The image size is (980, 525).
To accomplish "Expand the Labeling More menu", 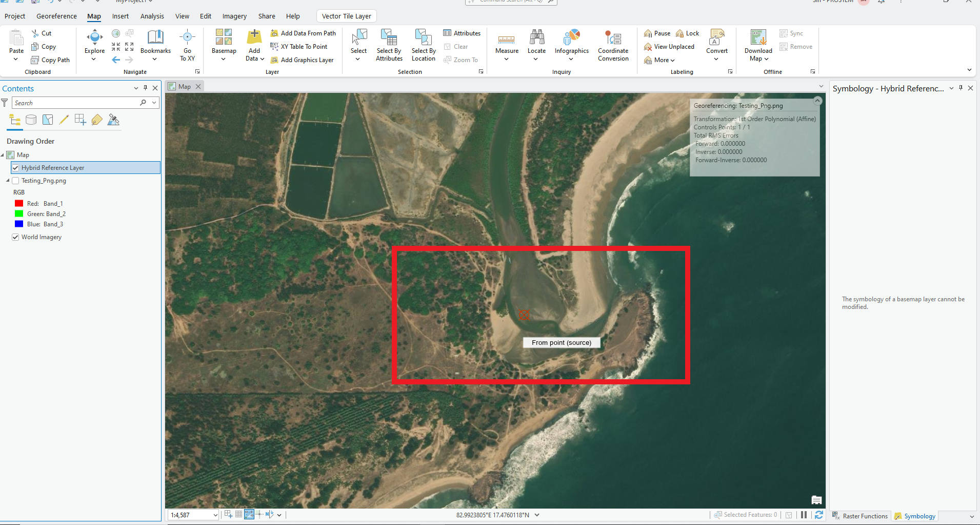I will (659, 60).
